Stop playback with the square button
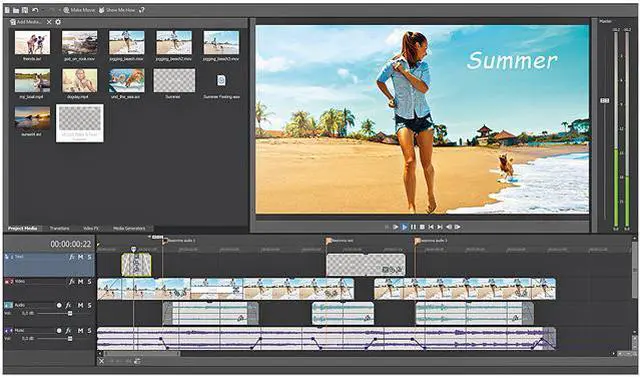This screenshot has height=378, width=640. coord(422,227)
